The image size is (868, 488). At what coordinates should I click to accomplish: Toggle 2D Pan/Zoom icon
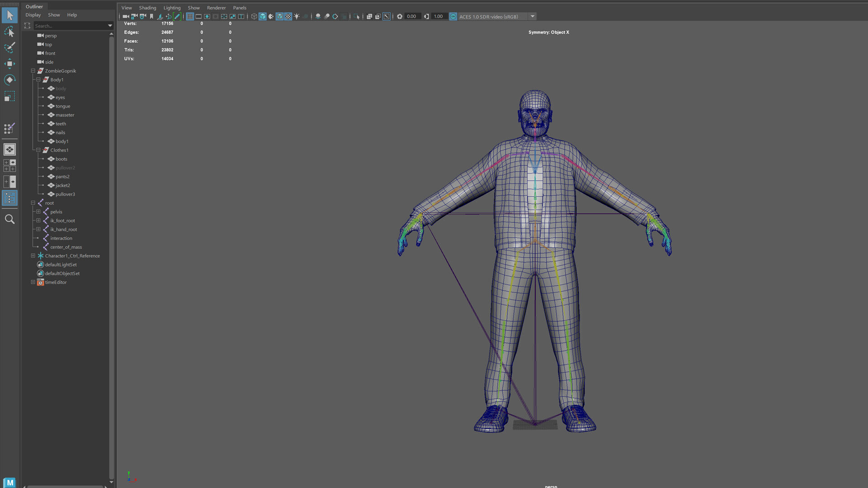pos(169,16)
